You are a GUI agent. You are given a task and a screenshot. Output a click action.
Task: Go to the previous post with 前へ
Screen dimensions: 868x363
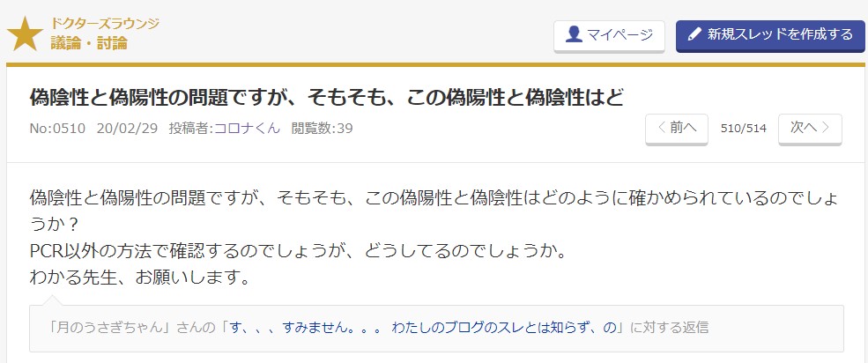point(677,129)
